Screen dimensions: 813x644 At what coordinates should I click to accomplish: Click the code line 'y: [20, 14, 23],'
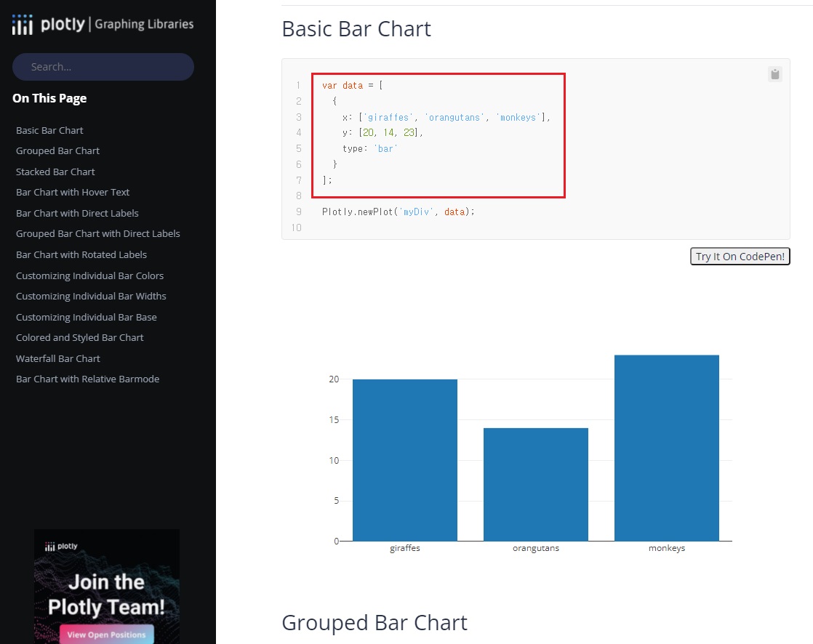point(383,132)
